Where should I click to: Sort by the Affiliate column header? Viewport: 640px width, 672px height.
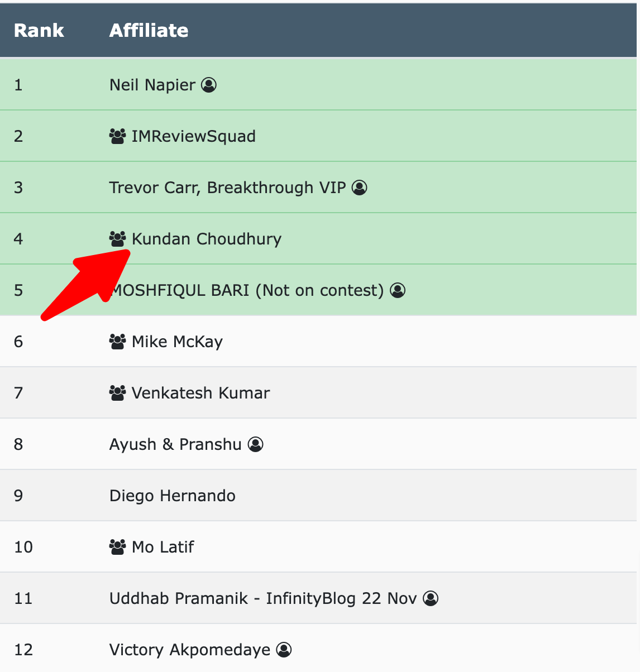pos(149,30)
